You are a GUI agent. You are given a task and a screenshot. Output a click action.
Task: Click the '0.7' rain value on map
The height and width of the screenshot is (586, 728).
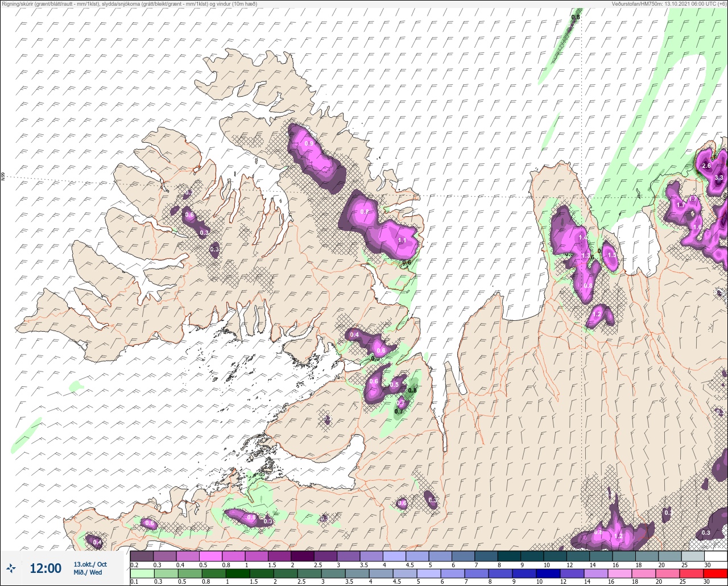pyautogui.click(x=399, y=411)
